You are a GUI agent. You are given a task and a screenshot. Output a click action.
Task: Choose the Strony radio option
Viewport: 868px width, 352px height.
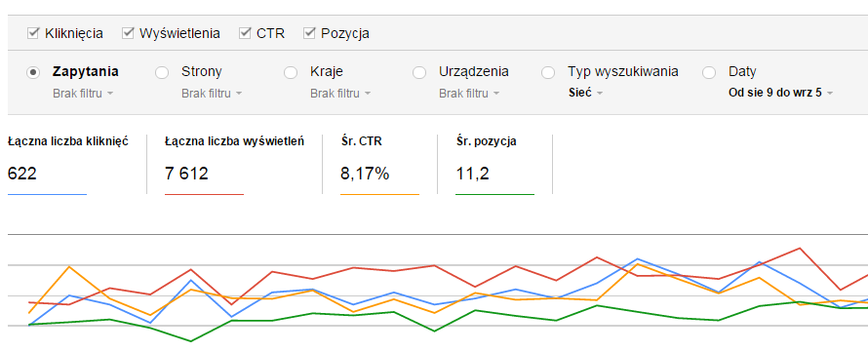pos(162,72)
